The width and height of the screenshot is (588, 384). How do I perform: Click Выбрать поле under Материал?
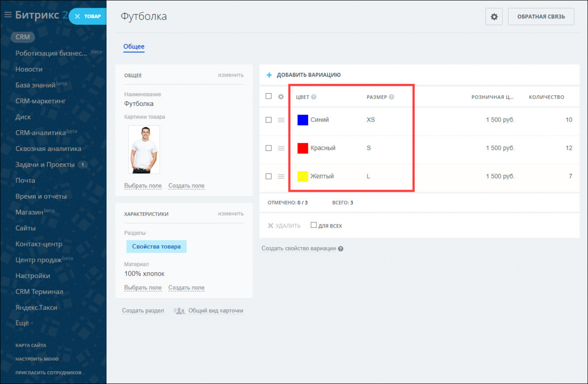[143, 288]
